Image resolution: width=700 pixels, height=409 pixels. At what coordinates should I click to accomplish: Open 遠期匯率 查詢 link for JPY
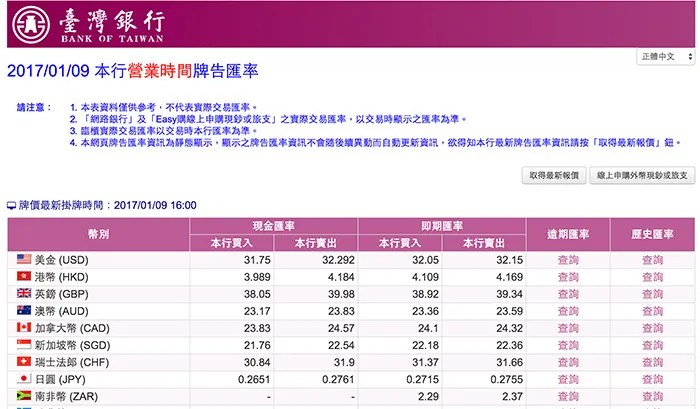point(568,379)
